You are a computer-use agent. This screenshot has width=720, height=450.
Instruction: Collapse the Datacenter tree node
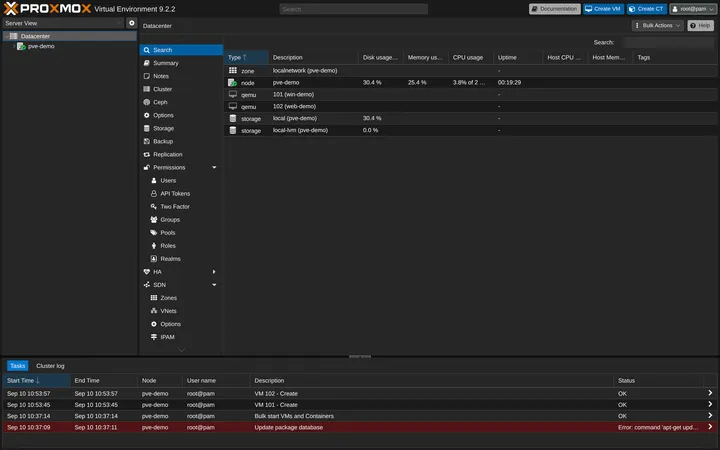point(7,36)
